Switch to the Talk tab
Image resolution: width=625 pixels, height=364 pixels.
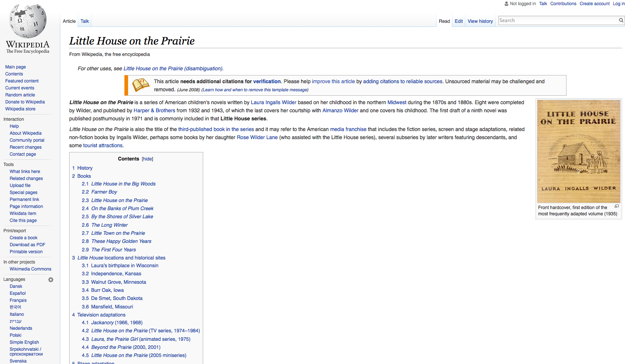[84, 21]
